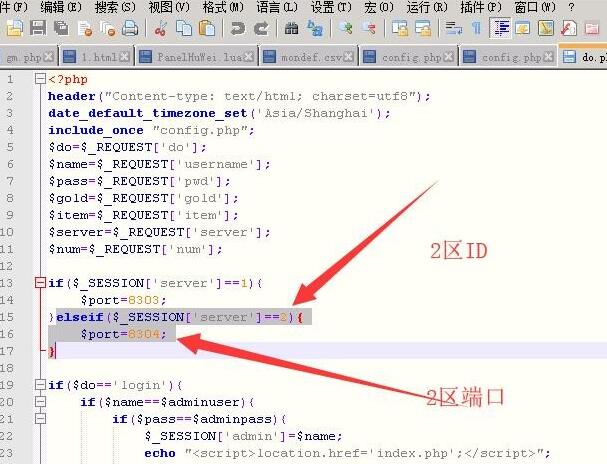Click line 16 with $port=8304
This screenshot has height=464, width=607.
[128, 334]
